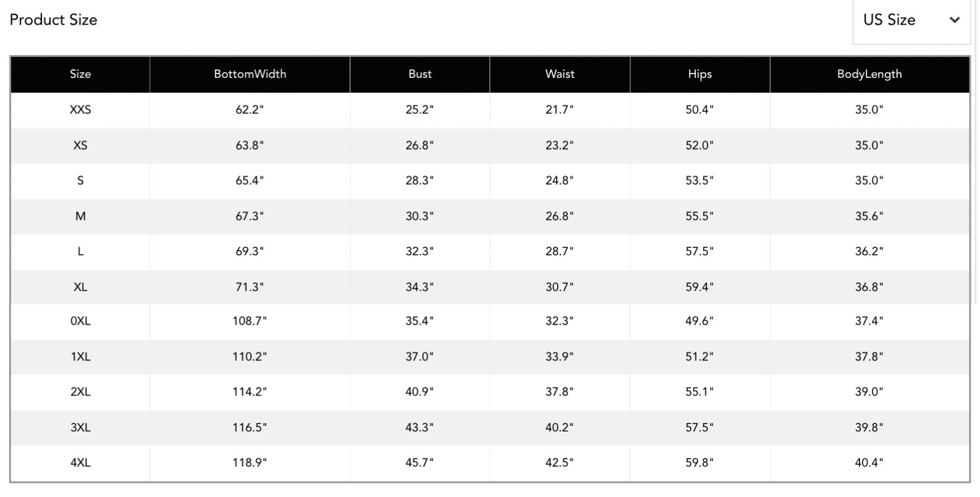Click the 108.7" BottomWidth cell

[250, 321]
